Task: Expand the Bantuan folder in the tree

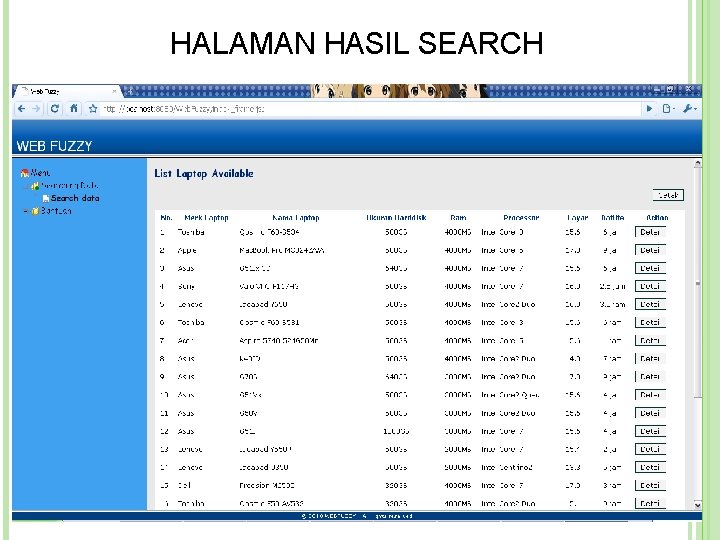Action: coord(26,211)
